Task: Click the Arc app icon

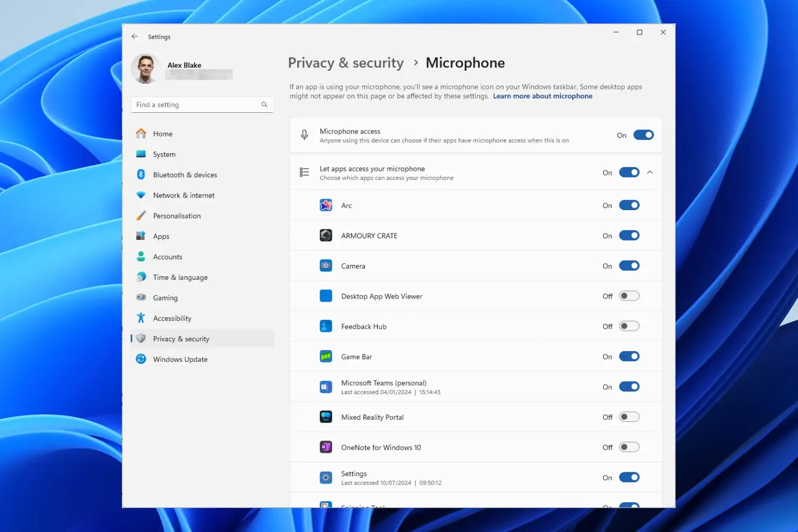Action: [x=326, y=205]
